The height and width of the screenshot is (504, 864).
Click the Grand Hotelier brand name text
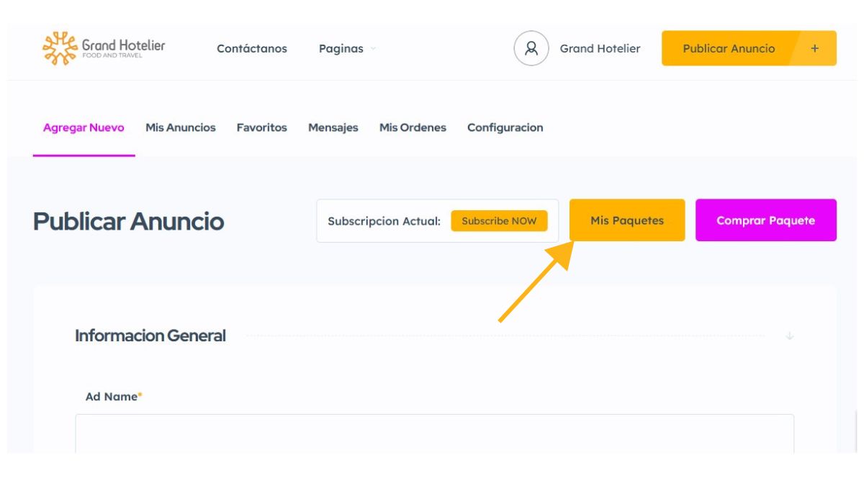pyautogui.click(x=122, y=45)
